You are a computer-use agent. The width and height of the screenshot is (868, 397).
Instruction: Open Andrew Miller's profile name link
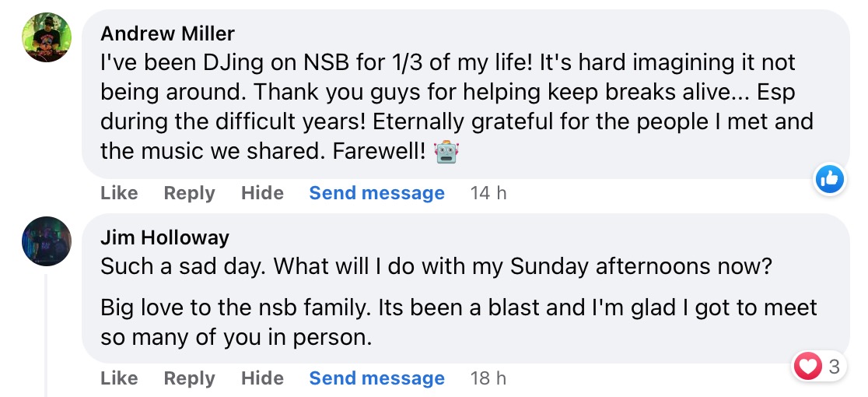168,33
